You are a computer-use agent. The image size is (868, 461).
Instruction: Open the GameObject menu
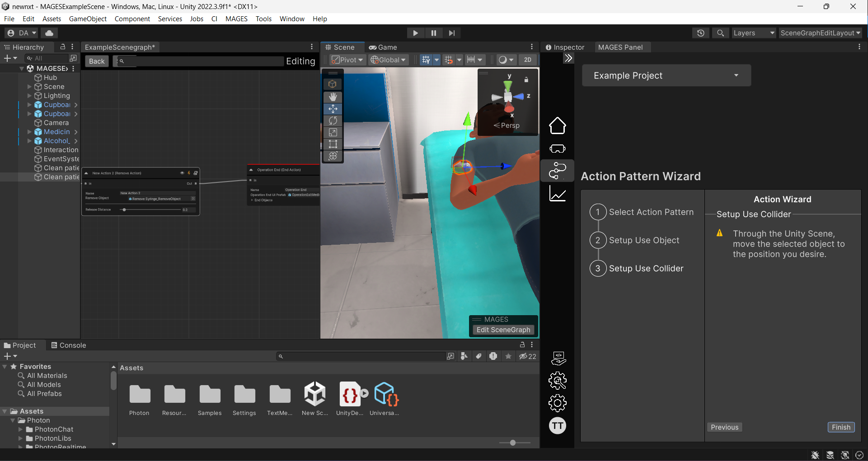click(x=88, y=19)
